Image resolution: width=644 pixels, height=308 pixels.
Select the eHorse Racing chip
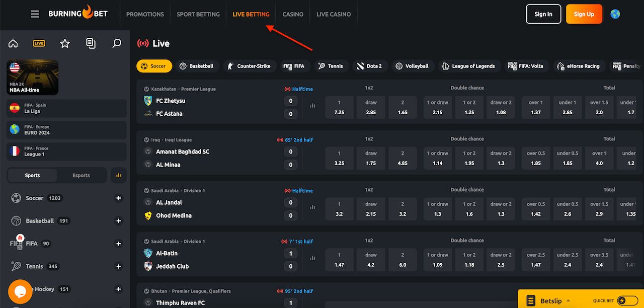click(x=580, y=66)
